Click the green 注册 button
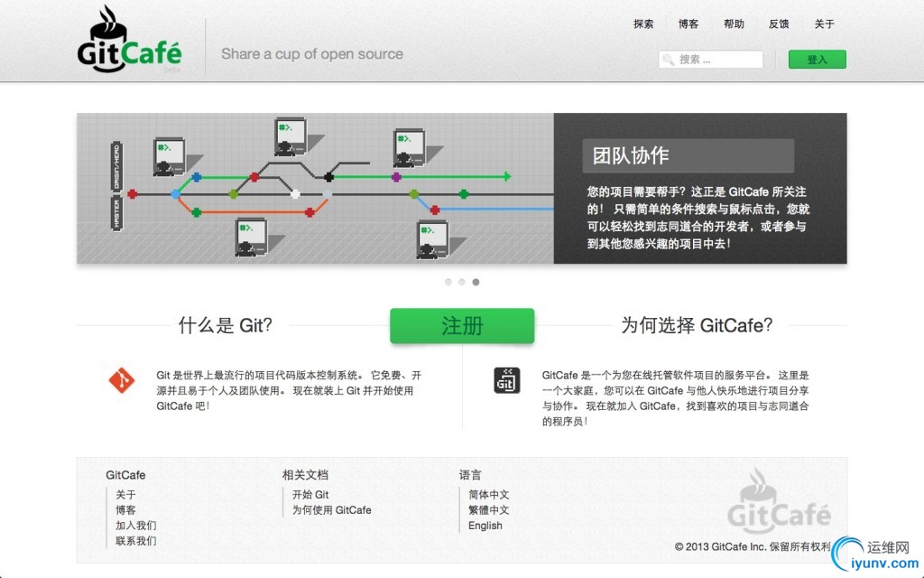Image resolution: width=924 pixels, height=578 pixels. [x=462, y=325]
